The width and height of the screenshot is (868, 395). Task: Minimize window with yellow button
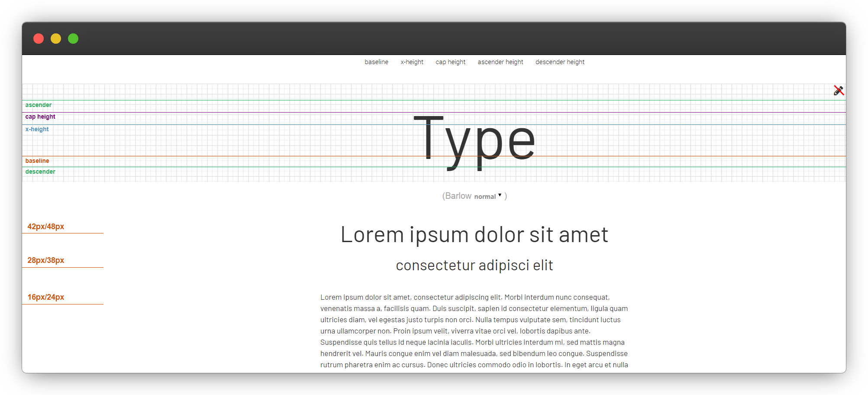(x=56, y=39)
